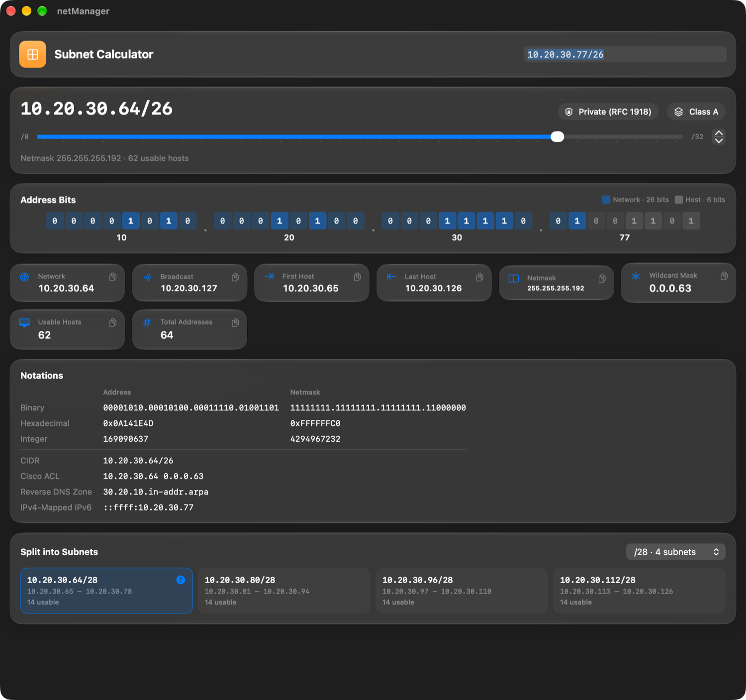
Task: Click the prefix length stepper arrows
Action: (719, 136)
